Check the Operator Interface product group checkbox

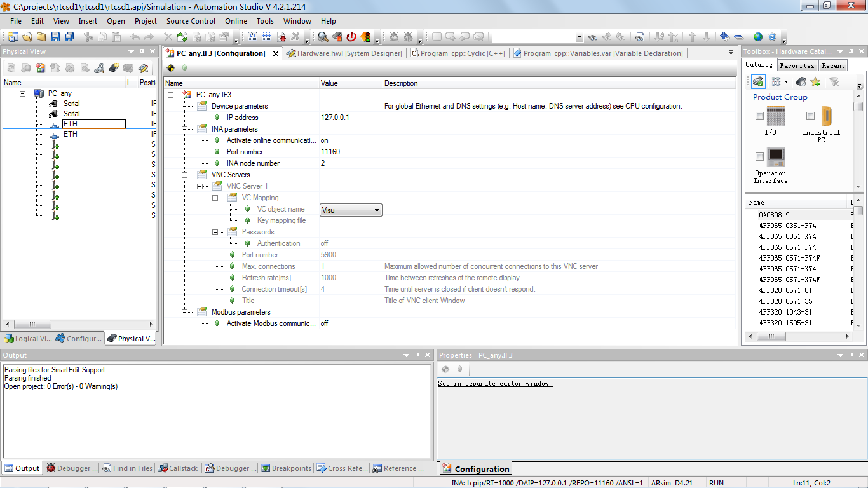(759, 157)
